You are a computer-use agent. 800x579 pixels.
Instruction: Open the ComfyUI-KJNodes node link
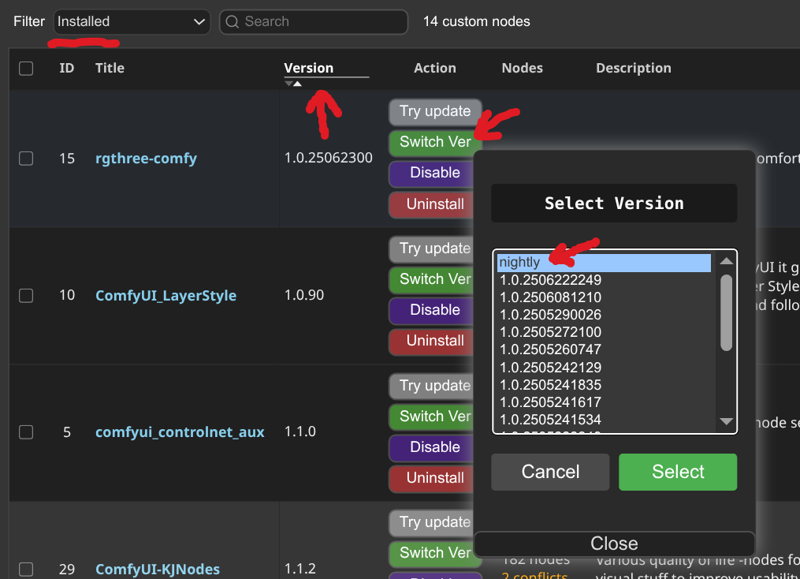click(x=158, y=569)
